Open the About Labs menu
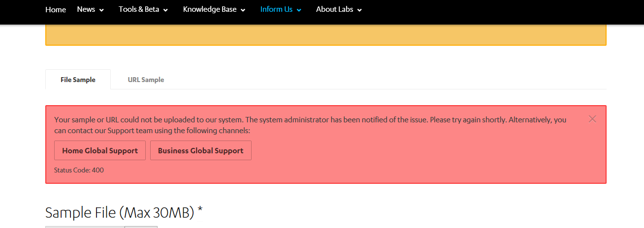This screenshot has height=228, width=644. pos(334,9)
